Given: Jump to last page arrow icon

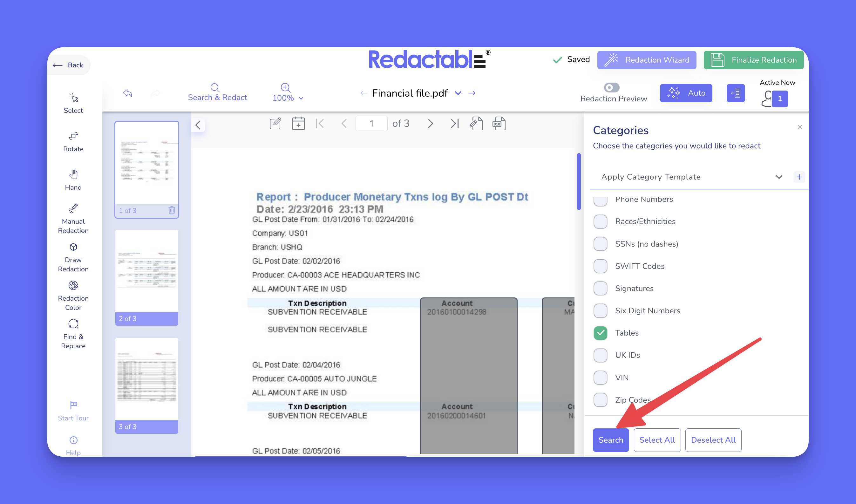Looking at the screenshot, I should (454, 123).
